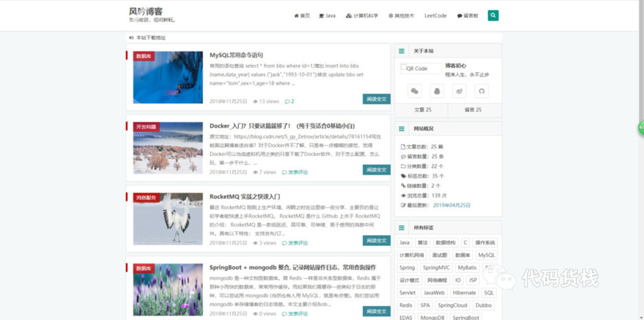Viewport: 644px width, 320px height.
Task: Select the 设计模式 tag
Action: [x=409, y=280]
